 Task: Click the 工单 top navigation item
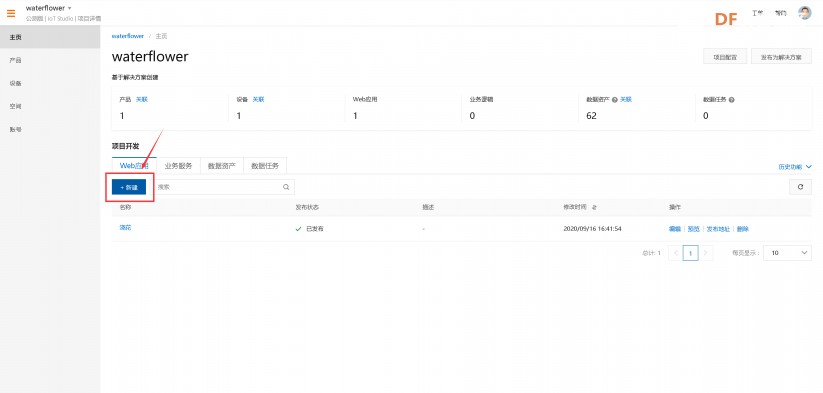[757, 13]
